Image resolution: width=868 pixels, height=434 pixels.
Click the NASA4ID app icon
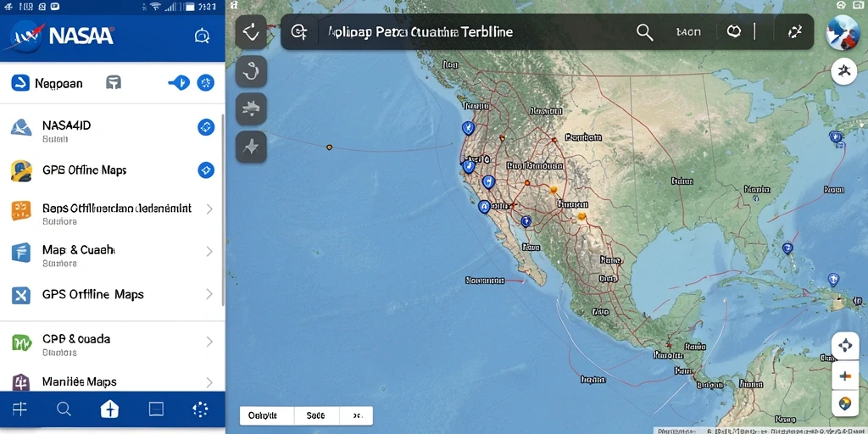click(21, 127)
